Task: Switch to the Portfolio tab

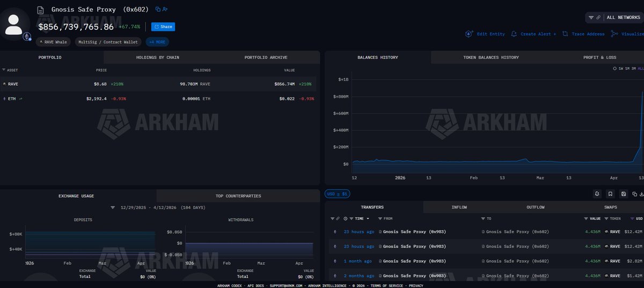Action: 52,57
